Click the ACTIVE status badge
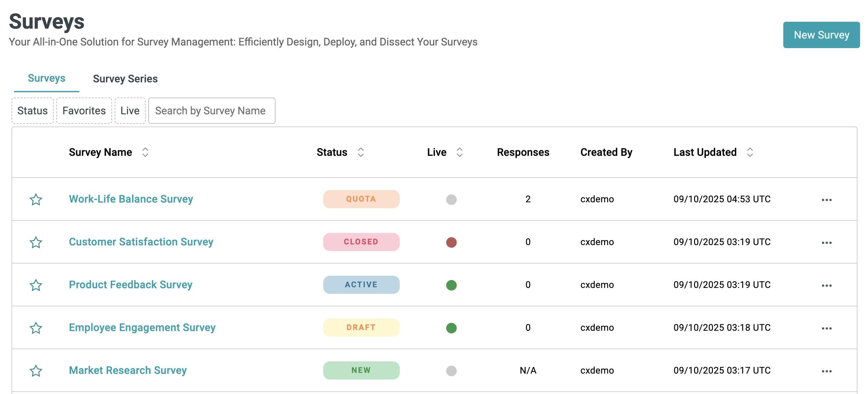868x394 pixels. (361, 284)
